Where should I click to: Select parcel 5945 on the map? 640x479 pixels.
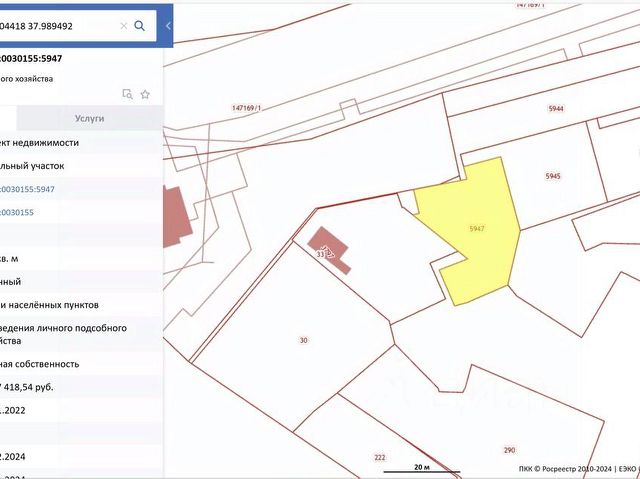click(x=553, y=176)
